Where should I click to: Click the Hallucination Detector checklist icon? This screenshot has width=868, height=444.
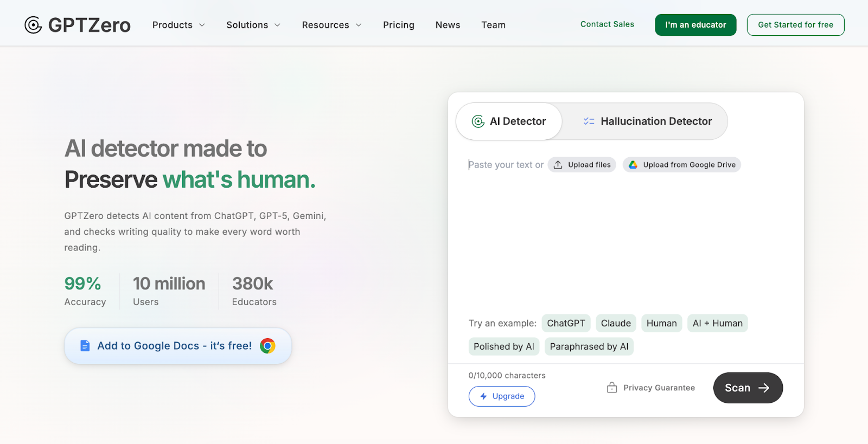tap(589, 121)
